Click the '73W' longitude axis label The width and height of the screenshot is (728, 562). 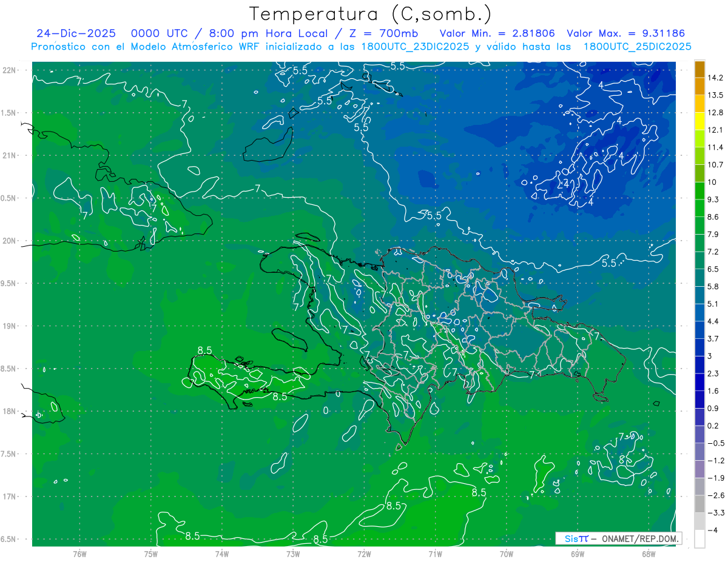coord(293,554)
